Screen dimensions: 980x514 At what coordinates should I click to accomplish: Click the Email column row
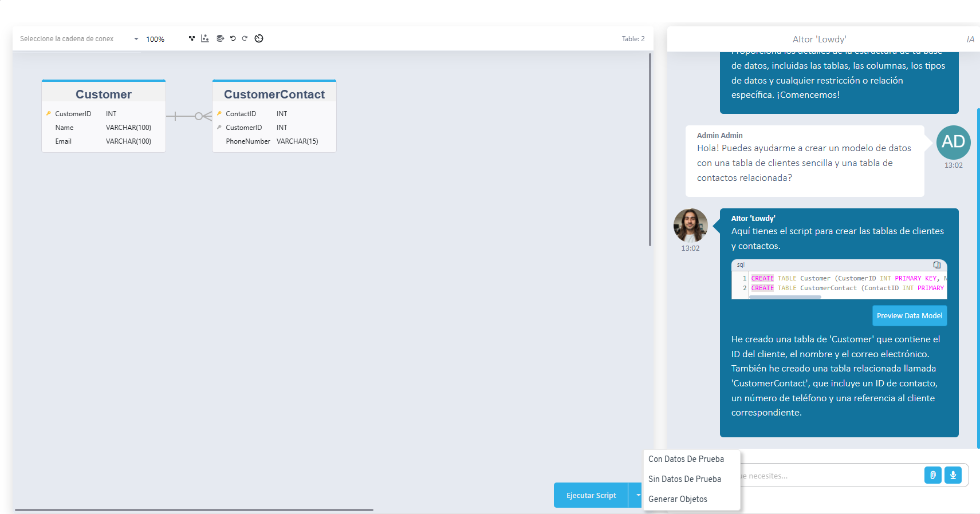pyautogui.click(x=104, y=141)
